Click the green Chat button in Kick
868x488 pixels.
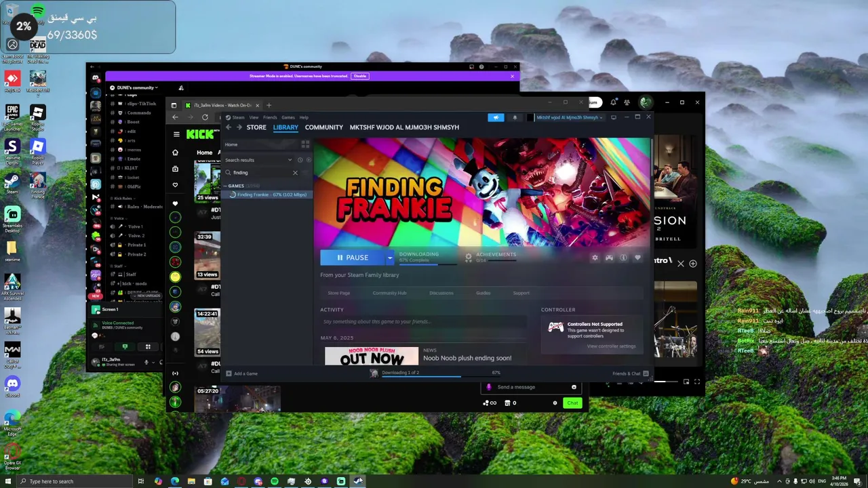coord(573,403)
